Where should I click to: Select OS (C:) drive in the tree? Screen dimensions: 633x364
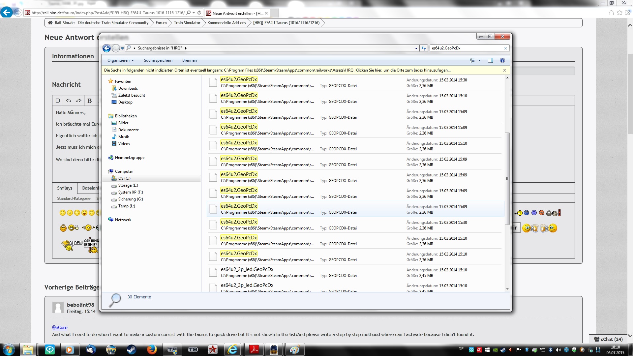click(124, 178)
